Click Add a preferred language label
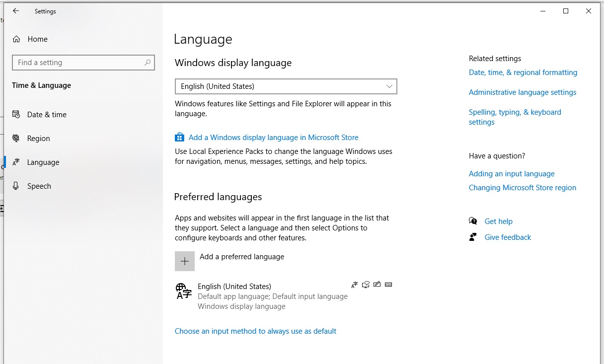The height and width of the screenshot is (364, 604). coord(242,257)
